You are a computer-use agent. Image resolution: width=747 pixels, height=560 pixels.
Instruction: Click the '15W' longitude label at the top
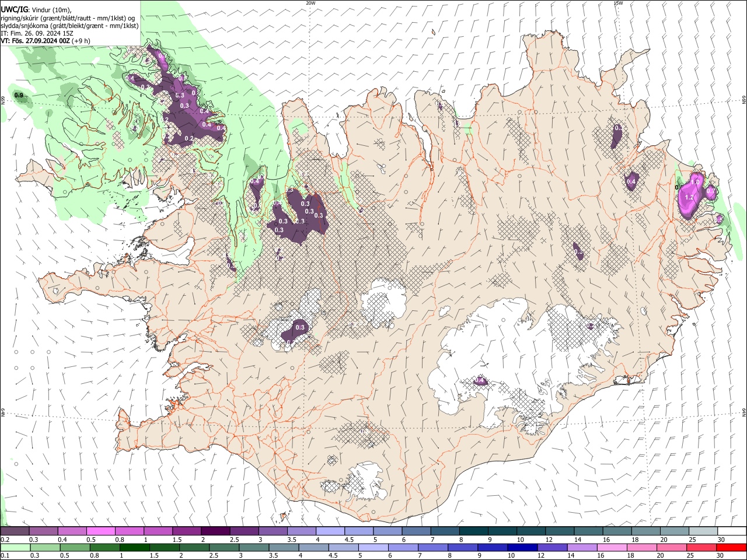click(x=618, y=3)
